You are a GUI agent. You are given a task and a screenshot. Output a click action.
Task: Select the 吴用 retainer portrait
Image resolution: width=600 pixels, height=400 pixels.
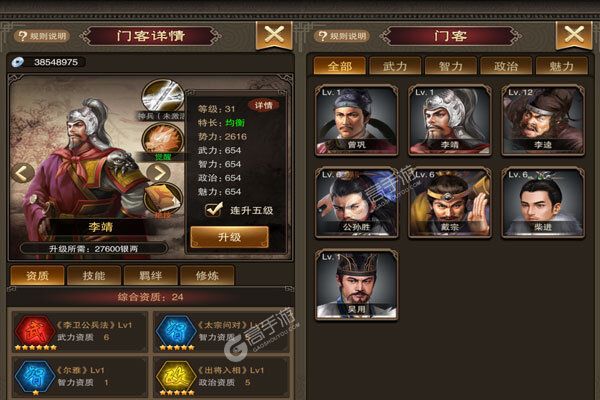coord(356,285)
